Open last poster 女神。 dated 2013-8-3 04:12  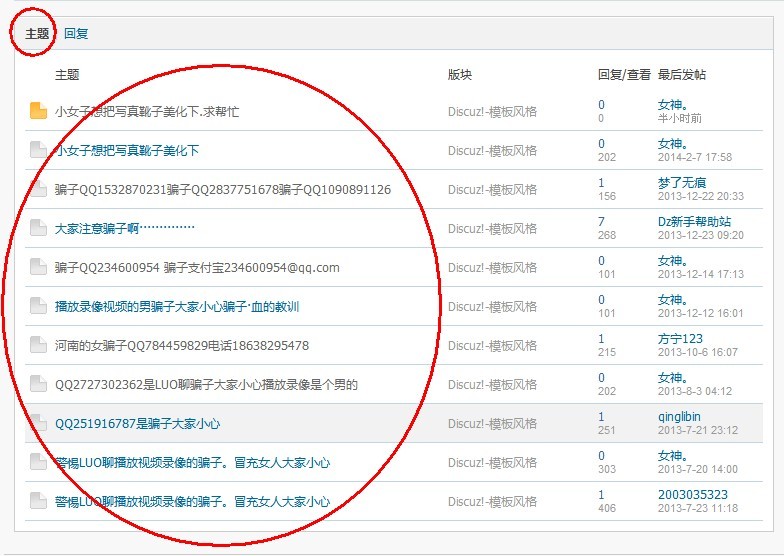pos(672,378)
